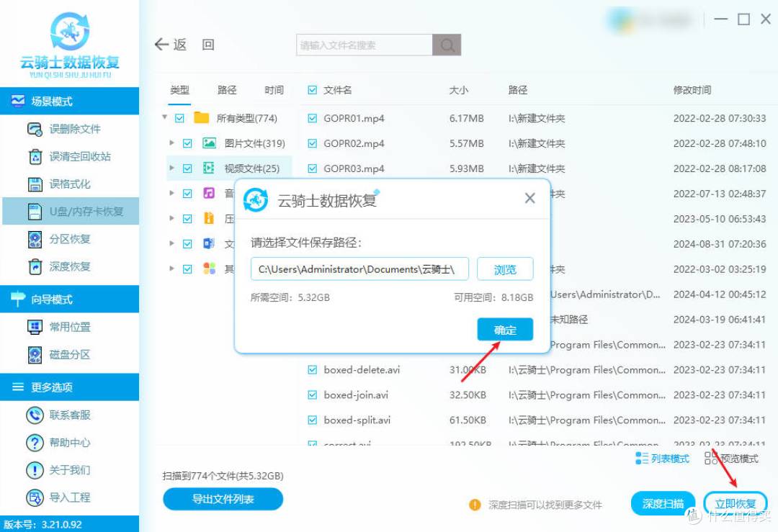Screen dimensions: 778x532
Task: Select the 视频文件(25) video icon
Action: 209,168
